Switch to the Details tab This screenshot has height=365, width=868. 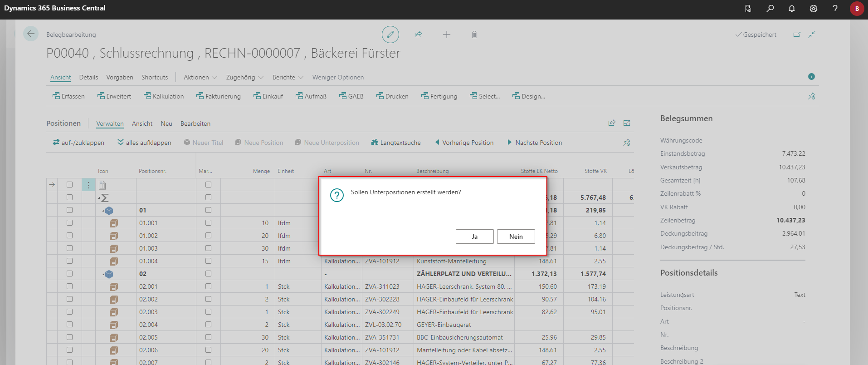point(88,77)
